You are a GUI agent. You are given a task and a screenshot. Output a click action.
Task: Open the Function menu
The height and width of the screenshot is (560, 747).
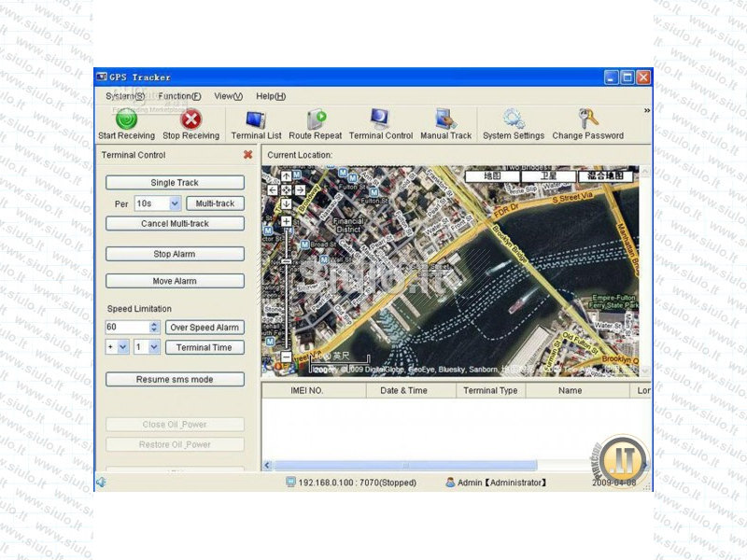point(178,96)
